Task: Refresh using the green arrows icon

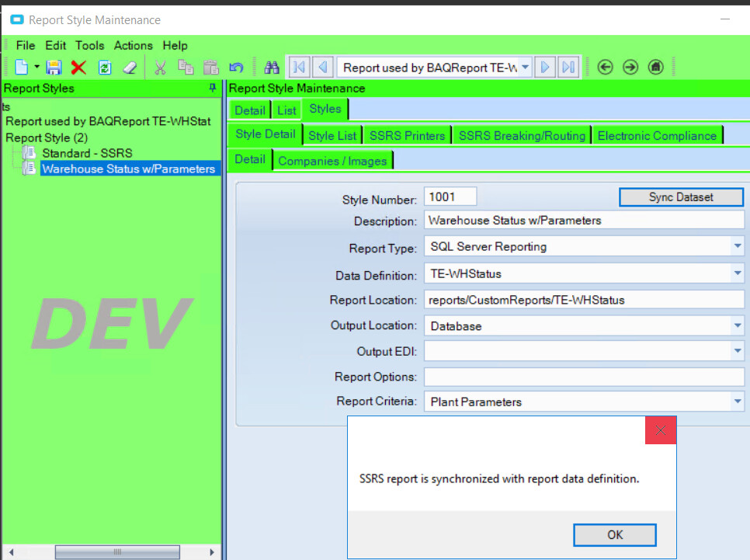Action: click(x=105, y=68)
